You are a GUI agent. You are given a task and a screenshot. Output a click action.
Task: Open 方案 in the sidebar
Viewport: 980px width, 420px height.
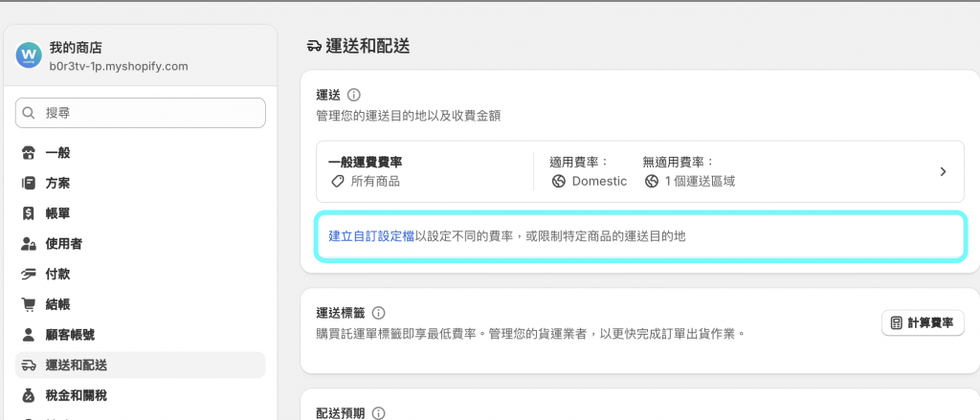(x=57, y=183)
